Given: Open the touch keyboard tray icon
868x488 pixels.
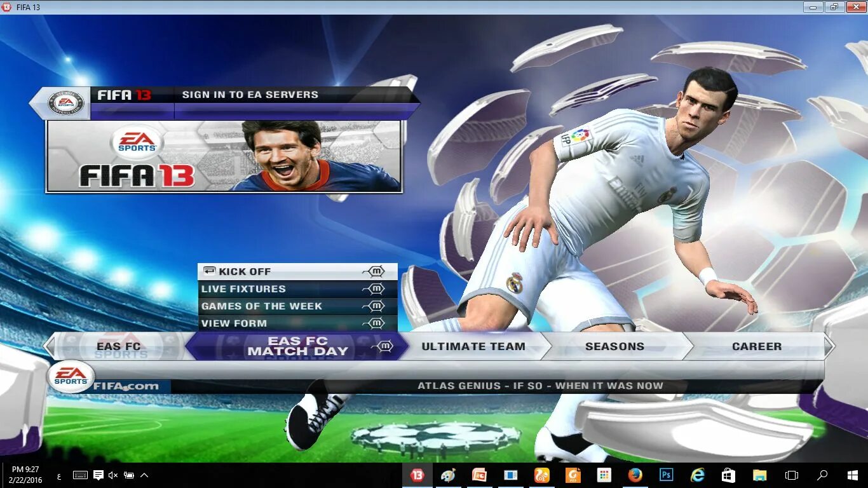Looking at the screenshot, I should [80, 475].
